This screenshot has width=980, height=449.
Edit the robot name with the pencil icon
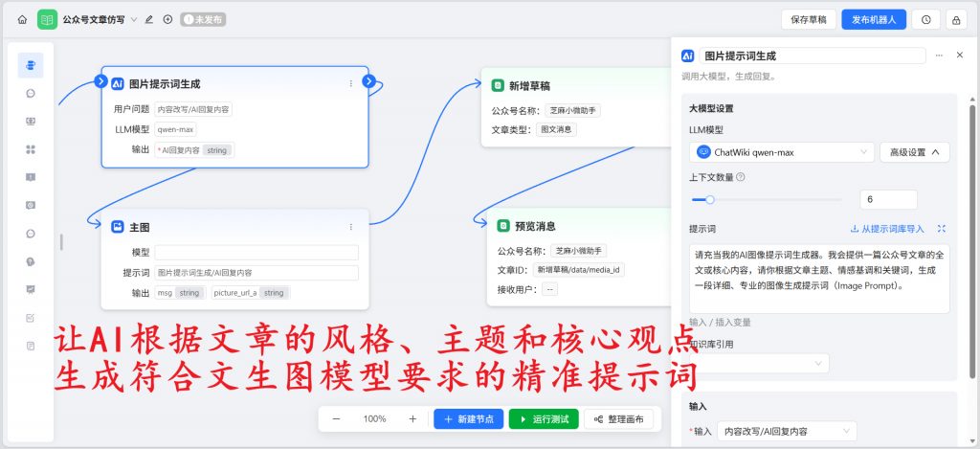pyautogui.click(x=148, y=19)
